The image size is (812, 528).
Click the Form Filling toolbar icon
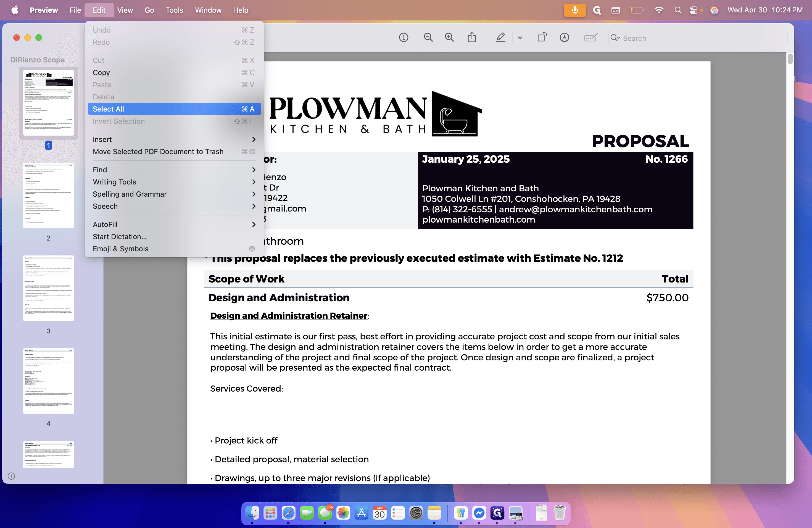point(591,38)
